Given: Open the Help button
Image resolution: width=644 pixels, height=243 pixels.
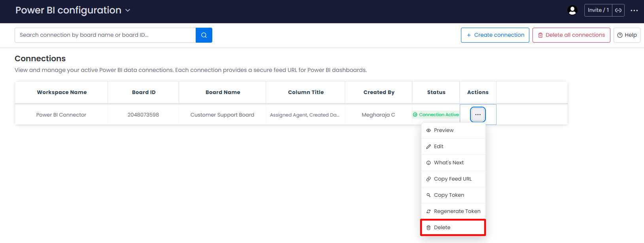Looking at the screenshot, I should coord(627,35).
